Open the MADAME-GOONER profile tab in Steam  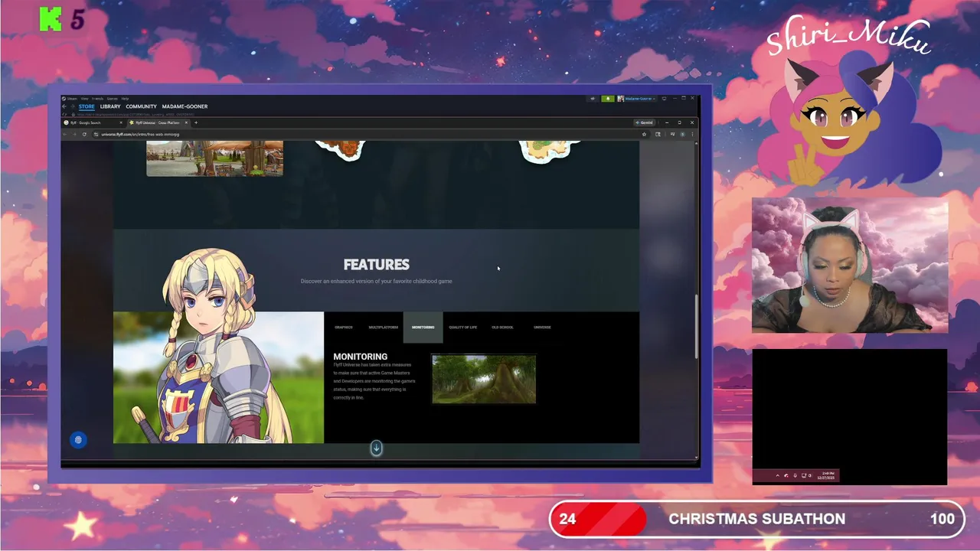pos(185,106)
